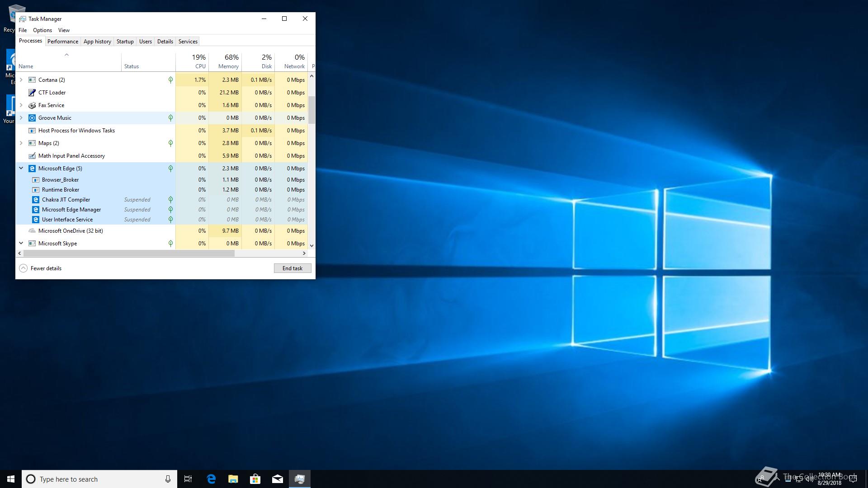Click the 21.2 MB memory cell for CTF Loader
The height and width of the screenshot is (488, 868).
tap(225, 93)
